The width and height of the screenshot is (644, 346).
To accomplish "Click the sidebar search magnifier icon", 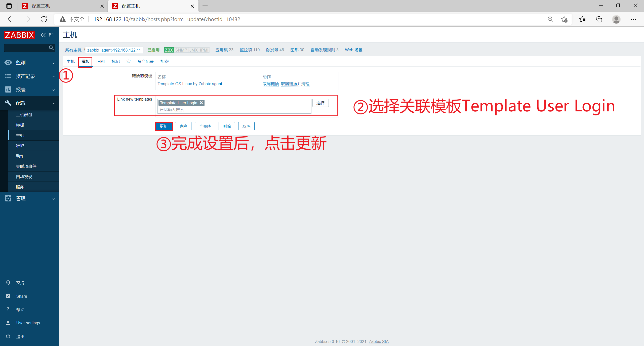I will coord(51,48).
